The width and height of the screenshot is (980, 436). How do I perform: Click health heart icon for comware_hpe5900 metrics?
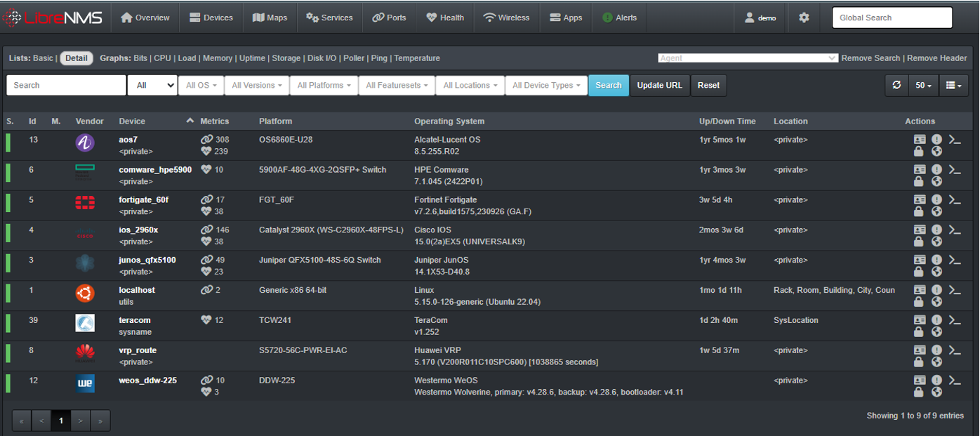coord(206,170)
